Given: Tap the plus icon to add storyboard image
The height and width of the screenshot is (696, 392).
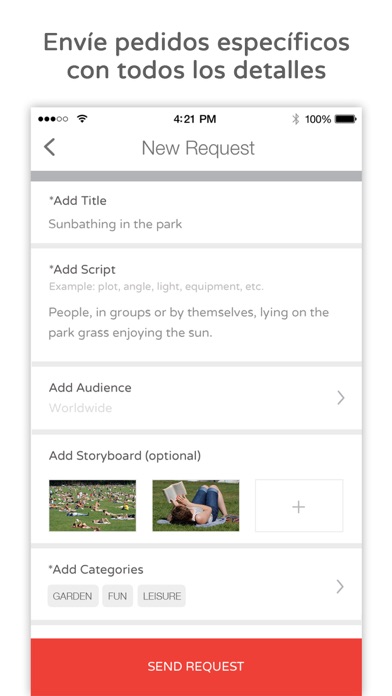Looking at the screenshot, I should coord(299,506).
